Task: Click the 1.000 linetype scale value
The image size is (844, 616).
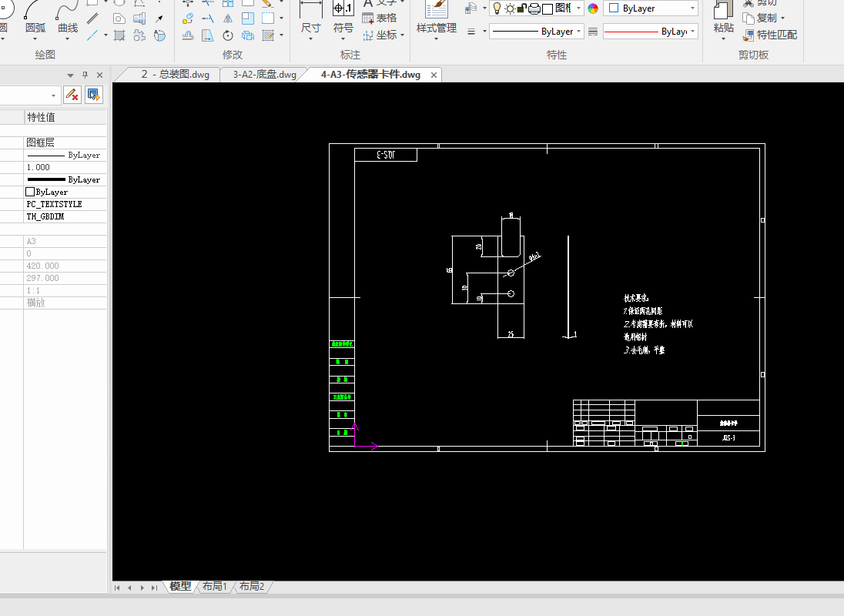Action: point(65,167)
